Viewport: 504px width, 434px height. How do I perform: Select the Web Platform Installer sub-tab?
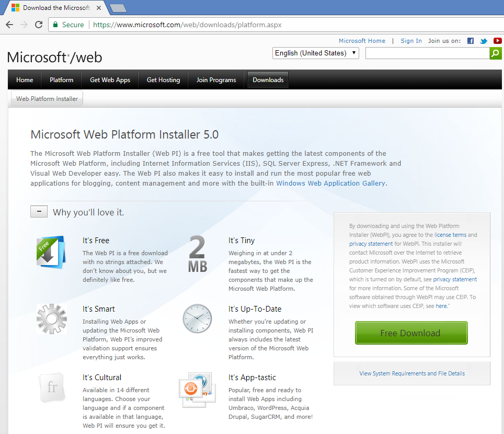[x=47, y=99]
